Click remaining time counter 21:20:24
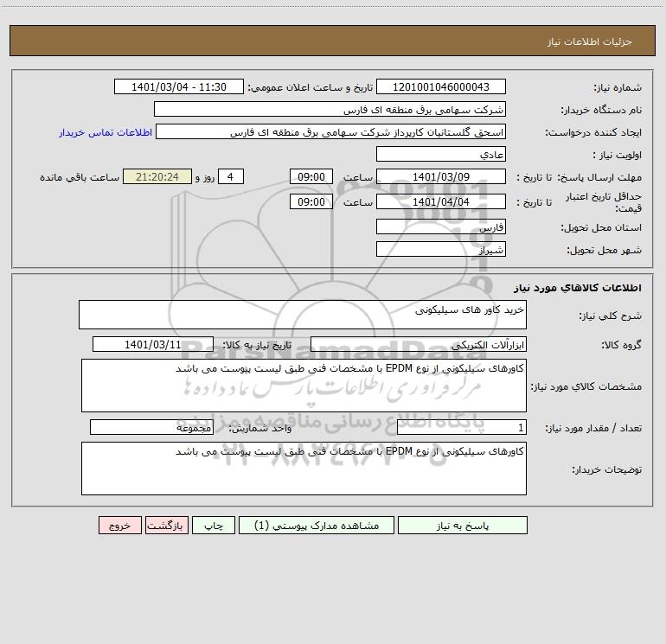 (x=157, y=176)
